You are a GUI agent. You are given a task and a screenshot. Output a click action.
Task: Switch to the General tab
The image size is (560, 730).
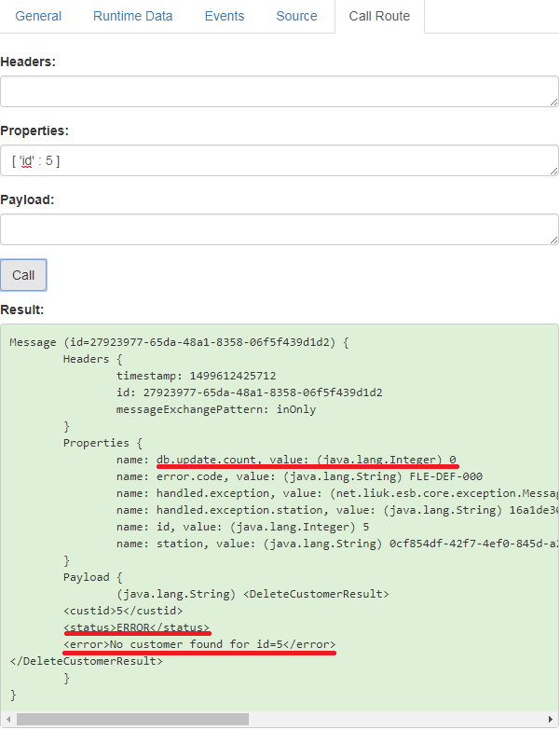click(x=38, y=16)
